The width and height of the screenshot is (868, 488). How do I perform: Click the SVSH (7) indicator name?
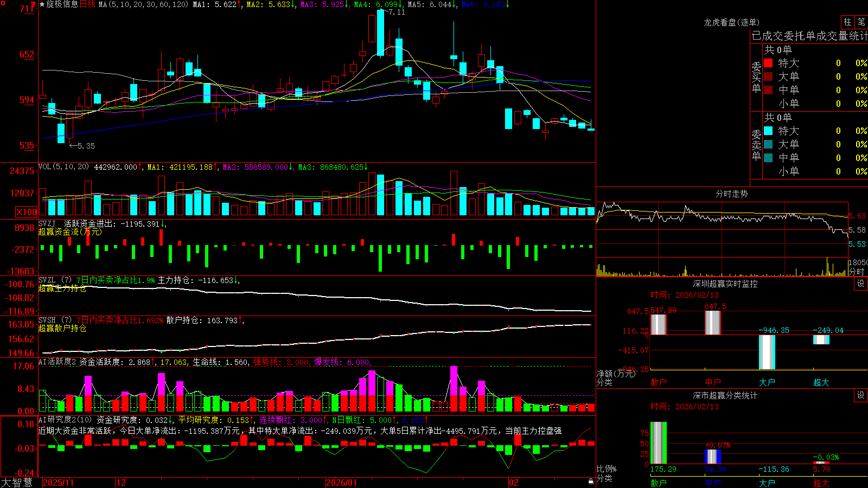pyautogui.click(x=55, y=320)
